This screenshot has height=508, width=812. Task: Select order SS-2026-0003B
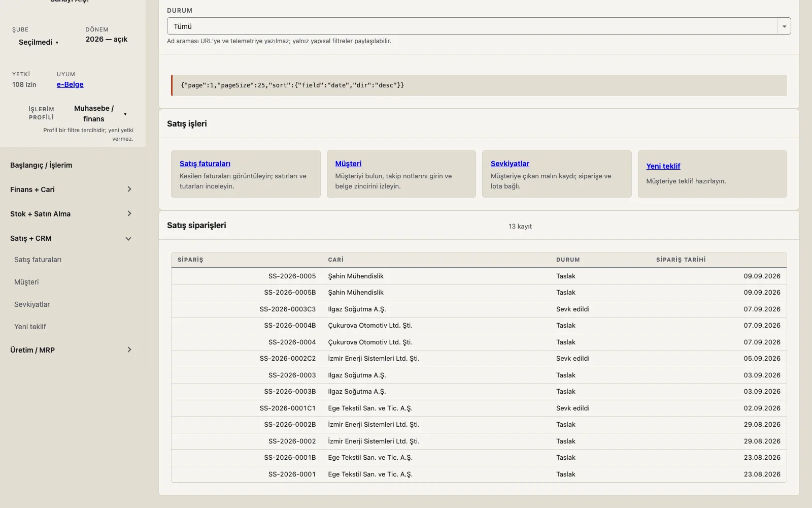479,392
